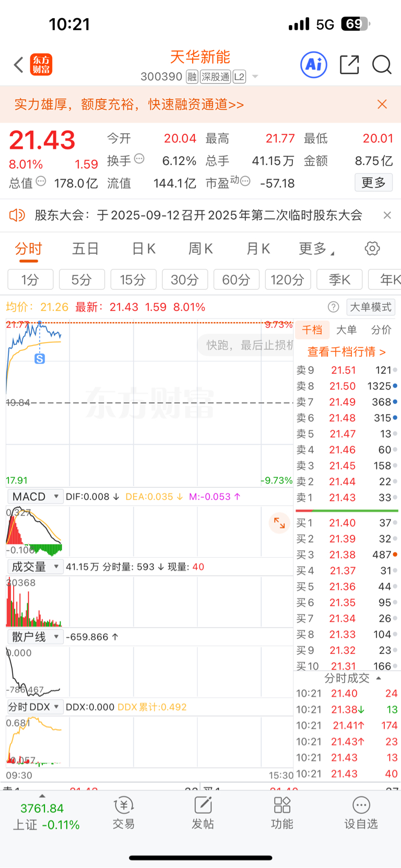The height and width of the screenshot is (868, 401).
Task: Choose the 5分 interval button
Action: tap(82, 279)
